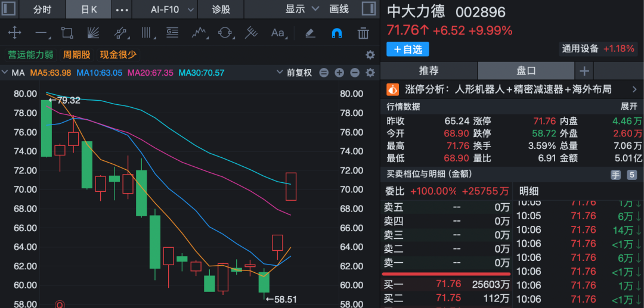Click the equals reset-zoom icon
644x308 pixels.
coord(324,73)
